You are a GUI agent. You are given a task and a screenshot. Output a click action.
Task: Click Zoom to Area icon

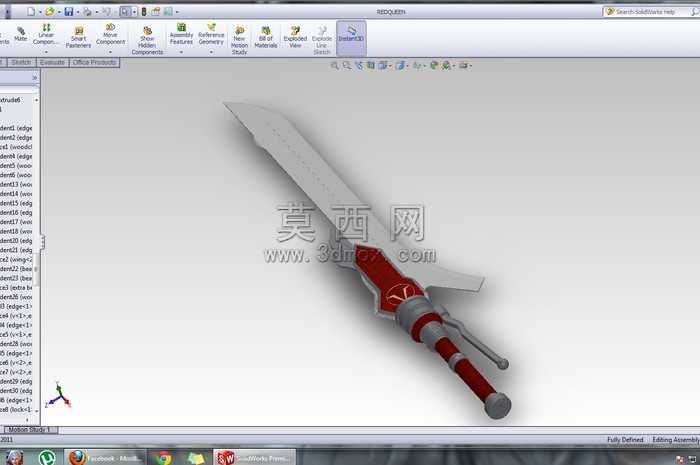(x=346, y=66)
